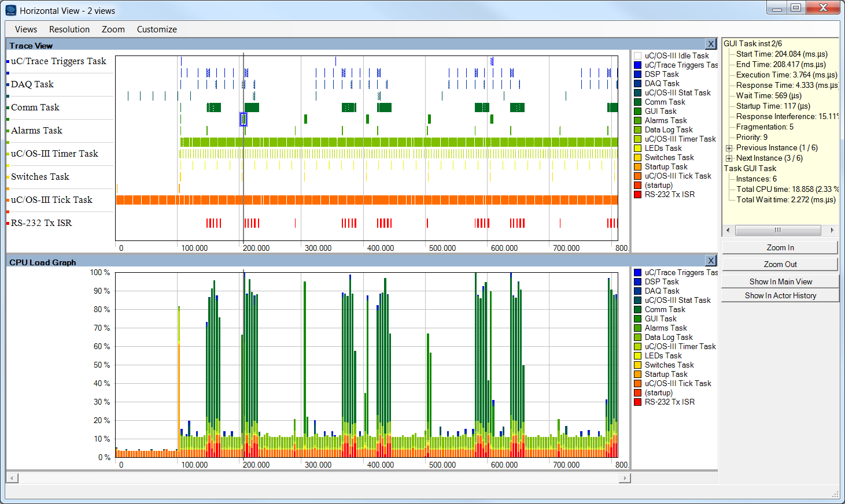
Task: Click DSP Task color swatch in Trace View legend
Action: pyautogui.click(x=637, y=75)
